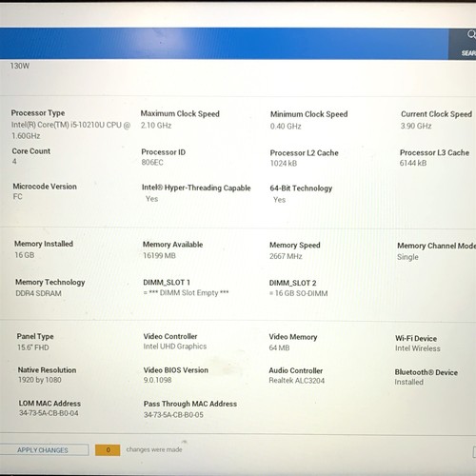476x476 pixels.
Task: Select the Current Clock Speed label
Action: pyautogui.click(x=436, y=114)
